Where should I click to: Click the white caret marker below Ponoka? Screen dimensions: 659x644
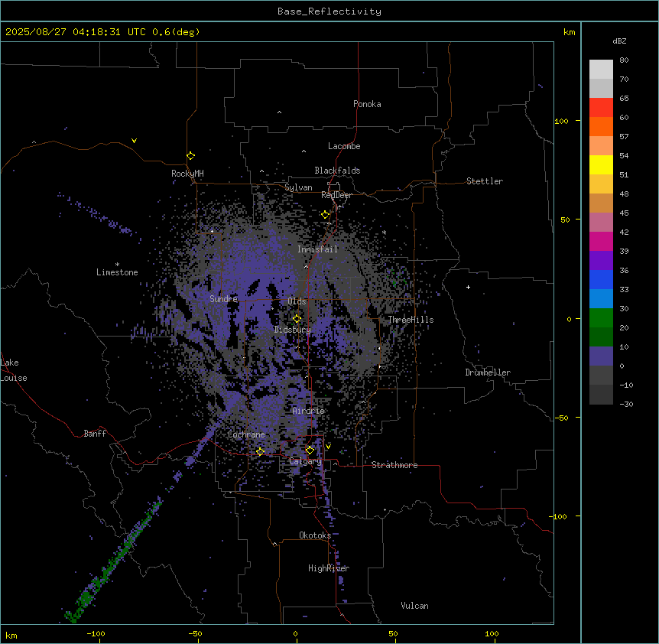280,112
